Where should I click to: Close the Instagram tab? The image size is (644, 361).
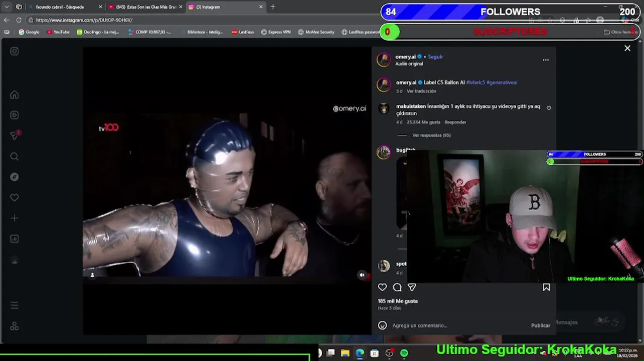tap(261, 7)
